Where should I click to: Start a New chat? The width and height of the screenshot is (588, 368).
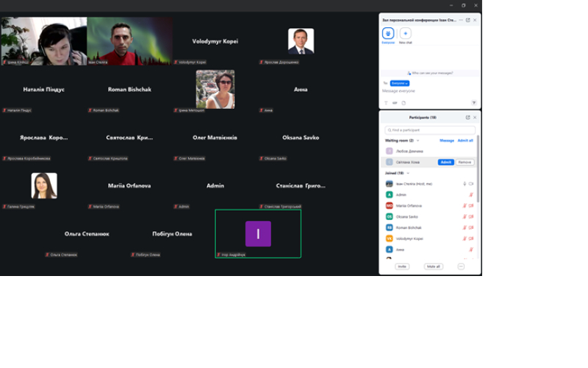click(405, 33)
